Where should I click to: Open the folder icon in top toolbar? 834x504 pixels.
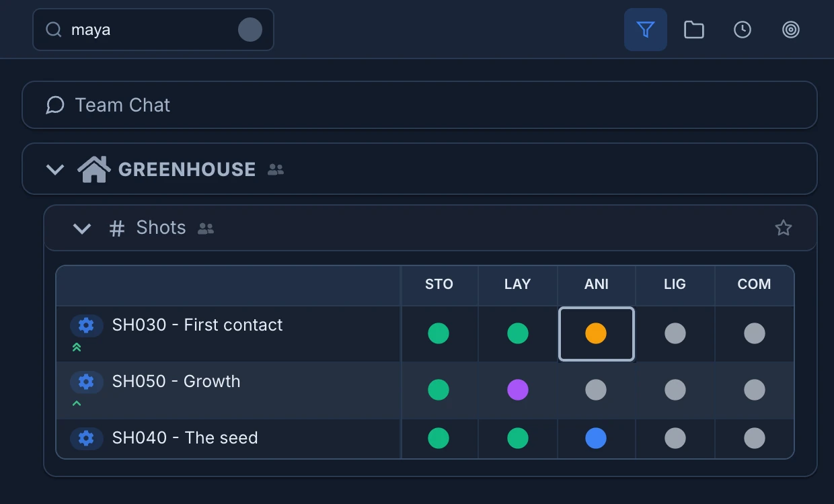694,30
